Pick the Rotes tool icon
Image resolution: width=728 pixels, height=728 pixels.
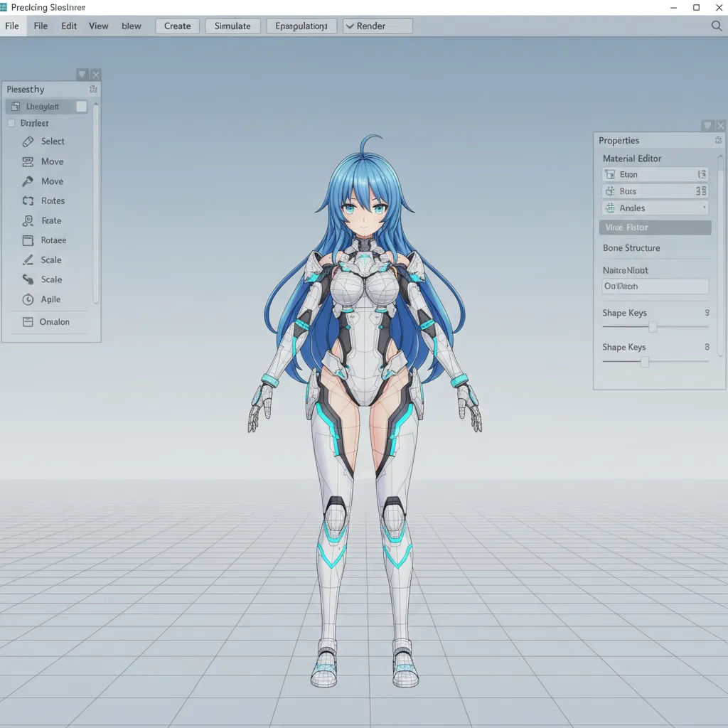28,201
